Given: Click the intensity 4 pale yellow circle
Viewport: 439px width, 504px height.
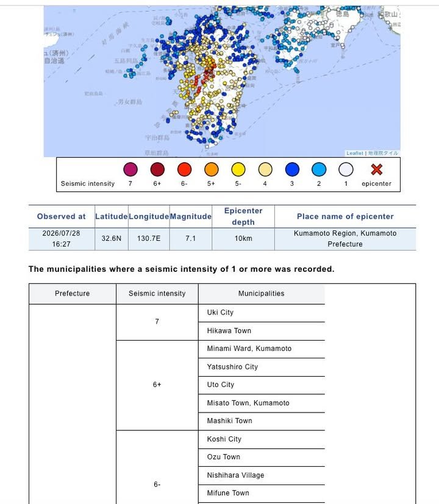Looking at the screenshot, I should click(x=265, y=169).
